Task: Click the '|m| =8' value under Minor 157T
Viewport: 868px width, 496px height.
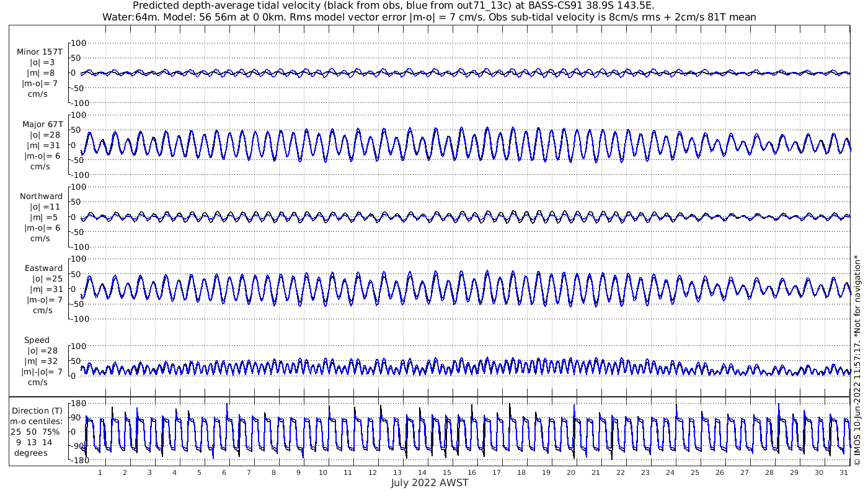Action: 43,73
